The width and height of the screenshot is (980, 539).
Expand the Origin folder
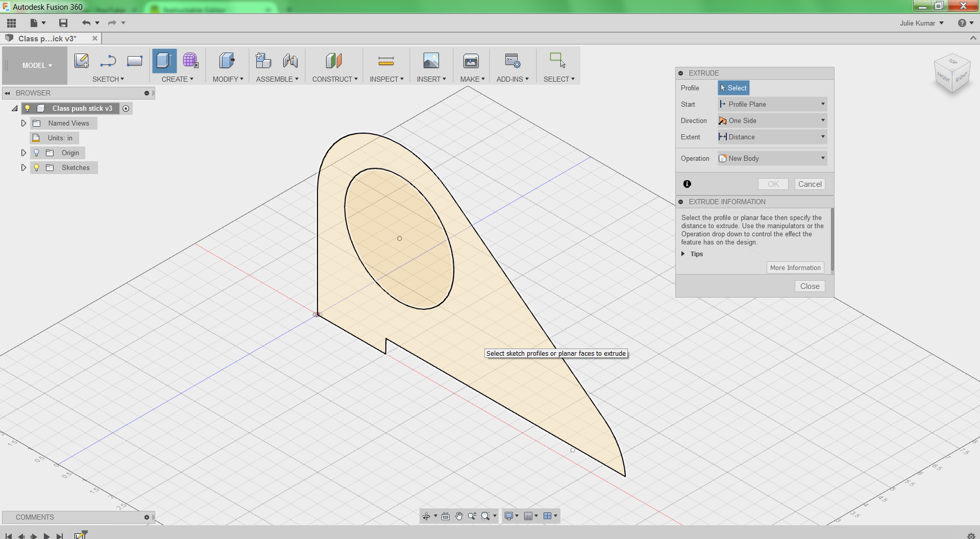coord(23,153)
